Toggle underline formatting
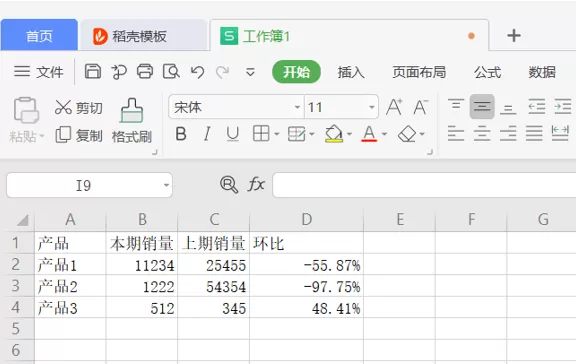Screen dimensions: 576x364 (233, 134)
